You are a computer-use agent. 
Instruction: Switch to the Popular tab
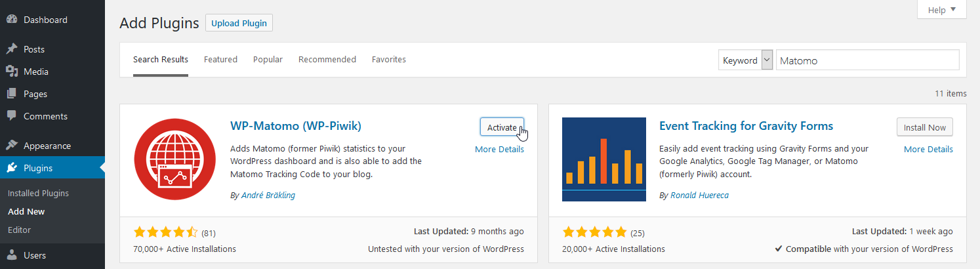coord(268,59)
